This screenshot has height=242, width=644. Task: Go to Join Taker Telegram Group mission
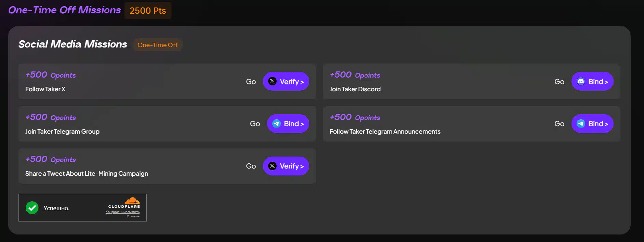coord(255,124)
